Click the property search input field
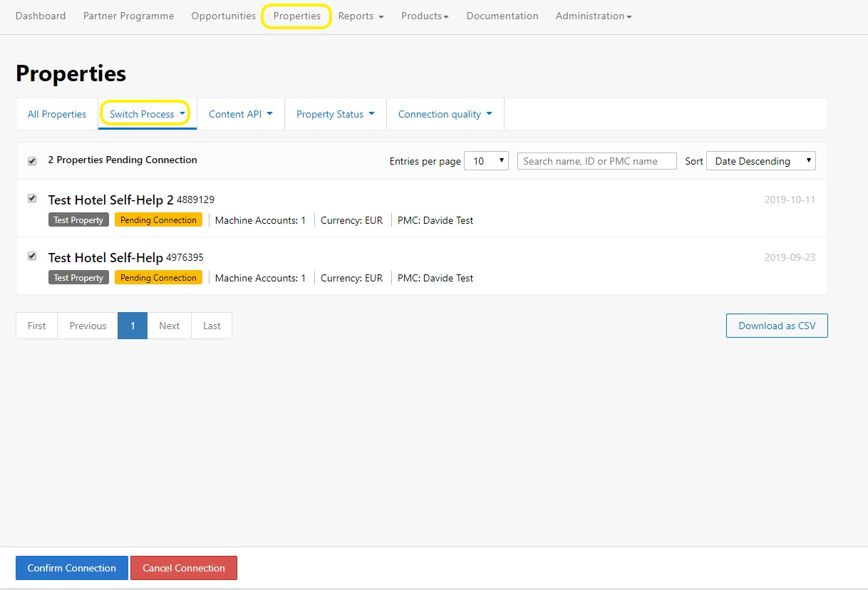The image size is (868, 590). [596, 161]
